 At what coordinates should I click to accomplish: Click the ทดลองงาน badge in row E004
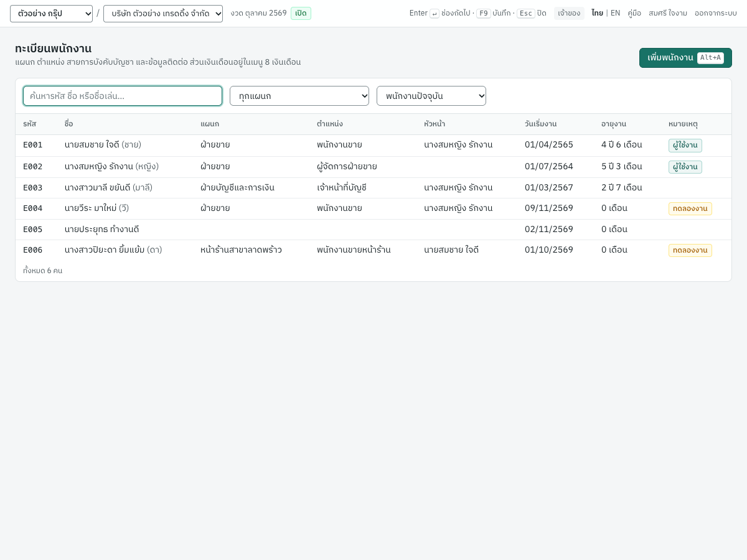[690, 208]
